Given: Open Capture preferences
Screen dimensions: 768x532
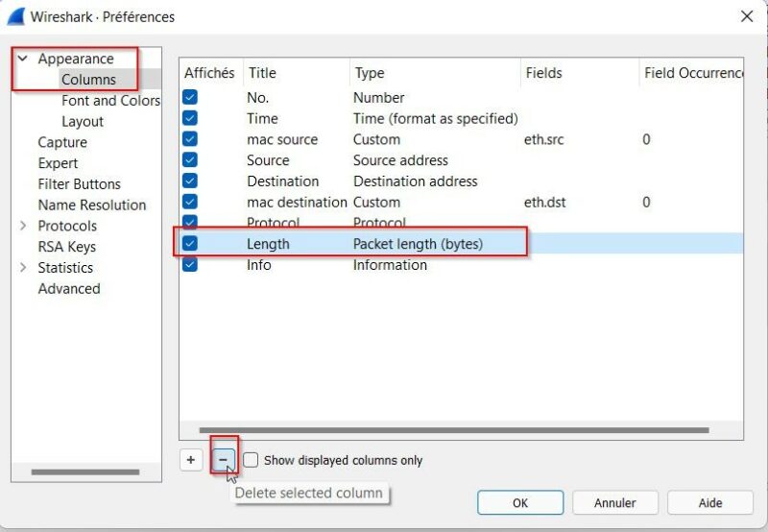Looking at the screenshot, I should [x=62, y=142].
